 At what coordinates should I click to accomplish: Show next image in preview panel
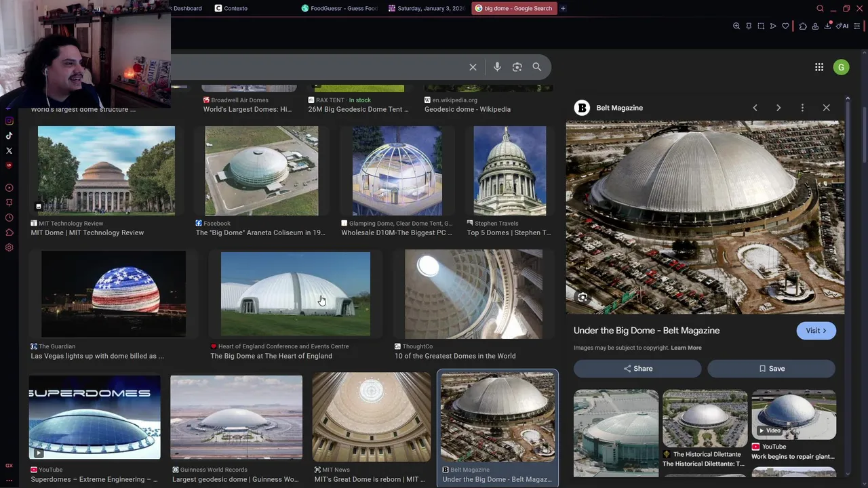click(x=778, y=108)
